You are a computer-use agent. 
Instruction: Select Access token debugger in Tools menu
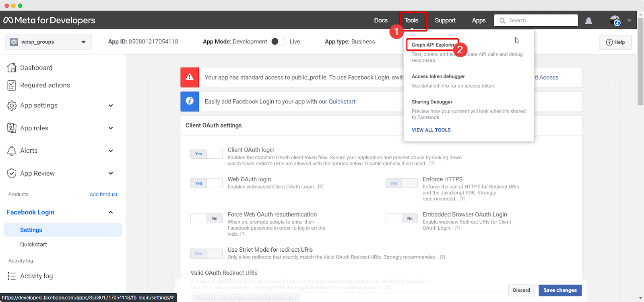[438, 76]
